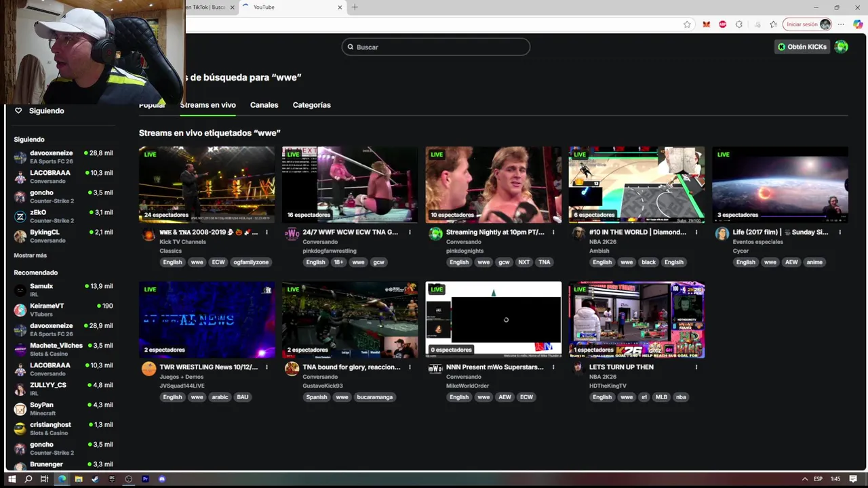Open the ESP language indicator in tray

[x=818, y=479]
